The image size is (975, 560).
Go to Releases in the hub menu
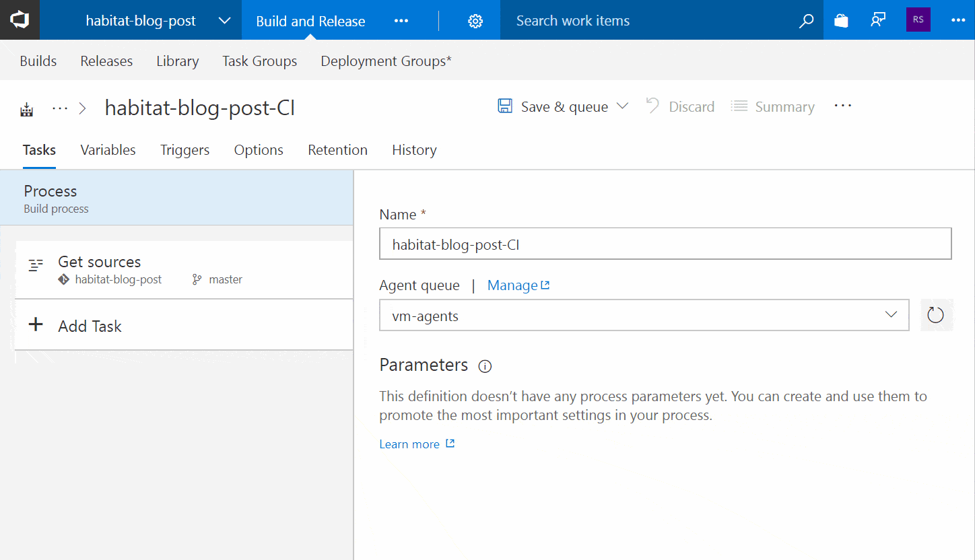pyautogui.click(x=106, y=61)
